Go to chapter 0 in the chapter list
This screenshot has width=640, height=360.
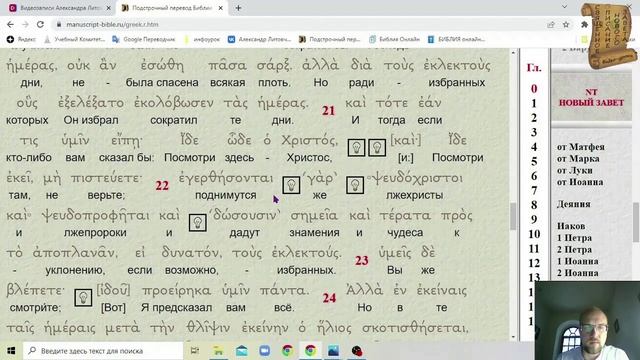[534, 89]
